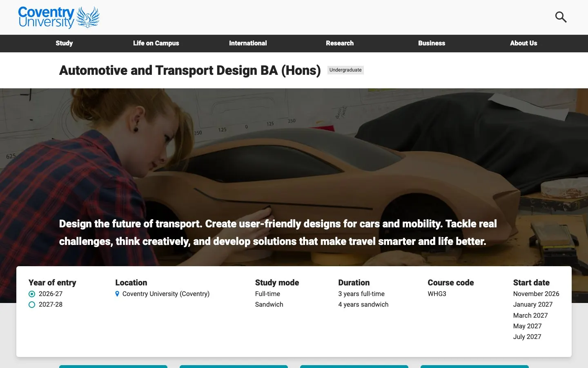Click the Year of entry heading
588x368 pixels.
pos(52,283)
